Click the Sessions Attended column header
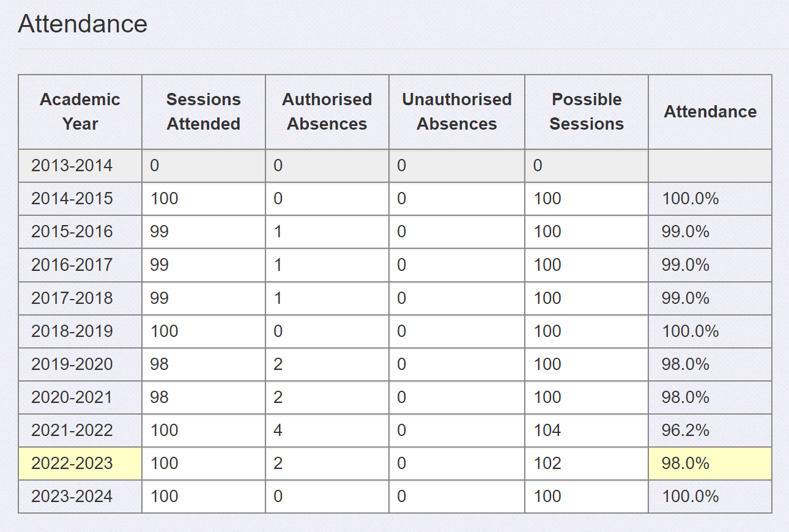 pos(204,112)
